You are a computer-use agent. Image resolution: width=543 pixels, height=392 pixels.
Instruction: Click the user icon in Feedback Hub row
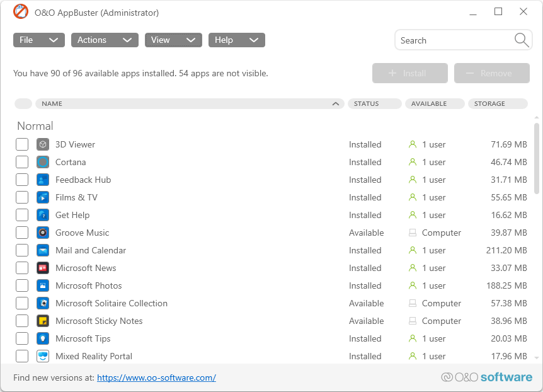413,180
